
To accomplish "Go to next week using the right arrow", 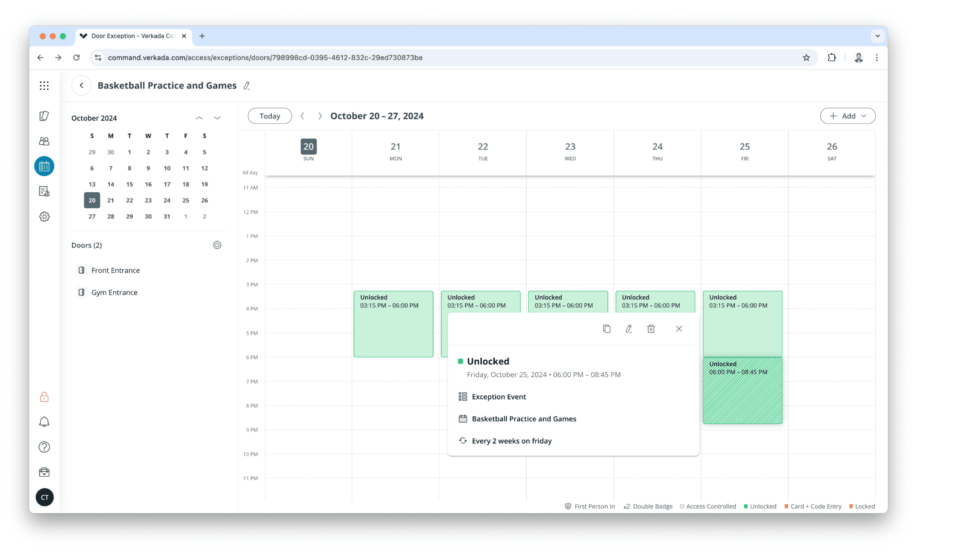I will tap(320, 116).
